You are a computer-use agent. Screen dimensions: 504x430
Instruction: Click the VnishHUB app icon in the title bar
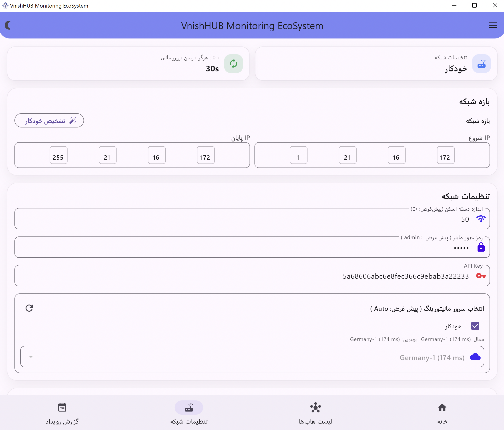(x=5, y=5)
